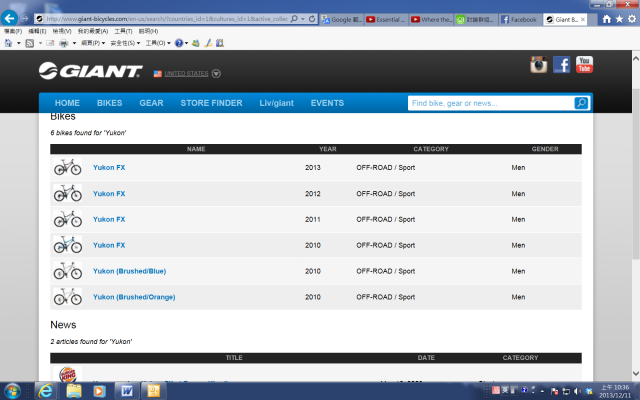The height and width of the screenshot is (400, 640).
Task: Click the blue help question mark icon
Action: click(179, 43)
